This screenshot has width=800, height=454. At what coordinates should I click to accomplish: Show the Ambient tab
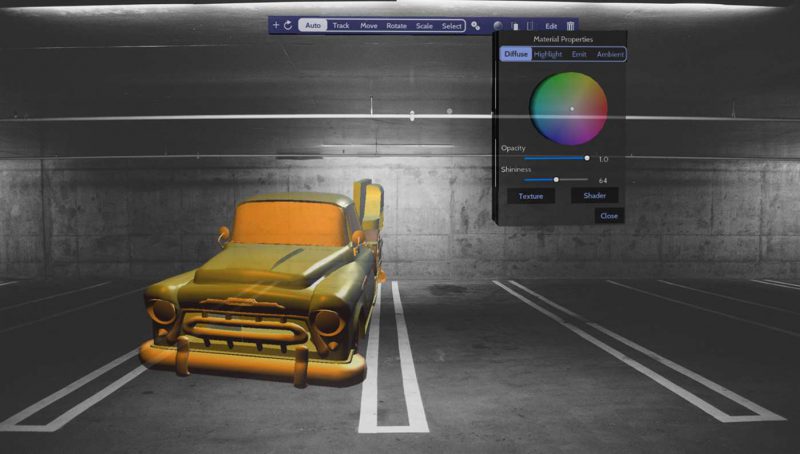point(610,54)
